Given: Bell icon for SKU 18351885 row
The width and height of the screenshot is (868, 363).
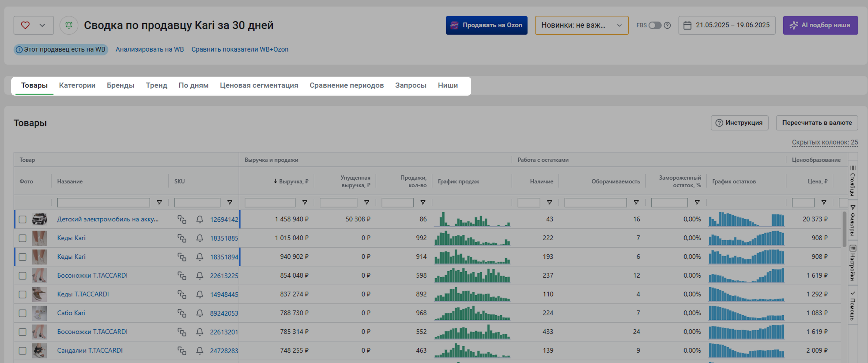Looking at the screenshot, I should 200,238.
